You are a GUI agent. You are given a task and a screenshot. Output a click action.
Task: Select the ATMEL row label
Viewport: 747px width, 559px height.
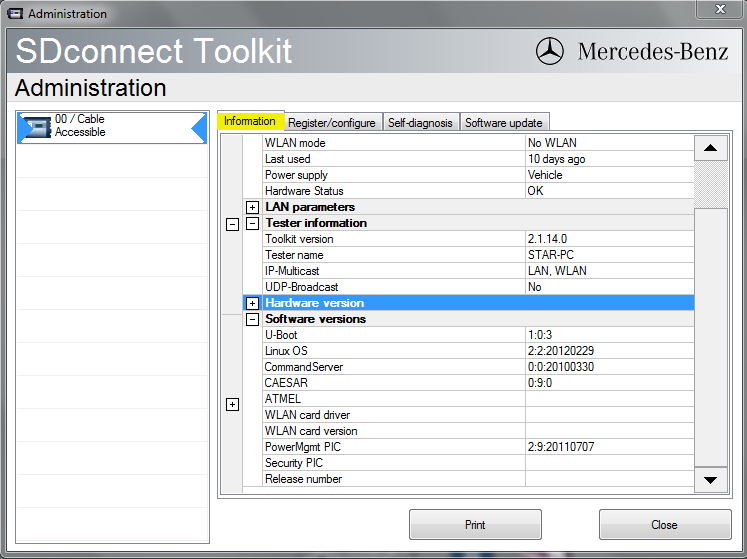pos(283,399)
